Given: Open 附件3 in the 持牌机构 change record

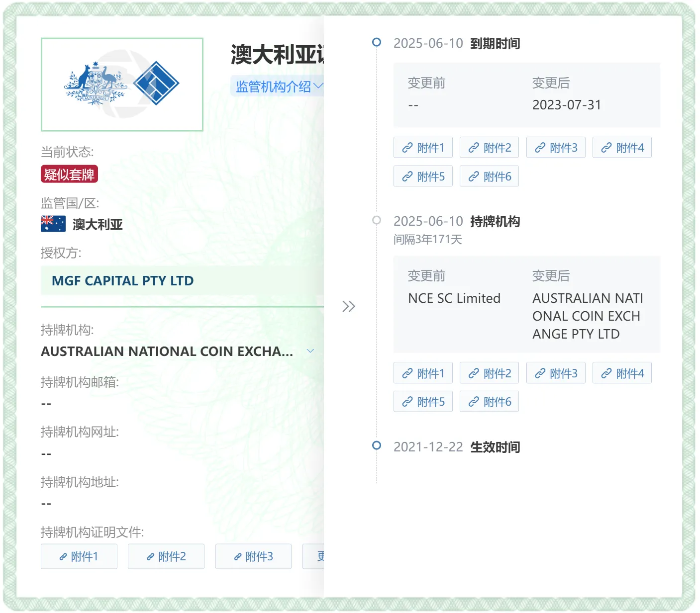Looking at the screenshot, I should pos(556,373).
